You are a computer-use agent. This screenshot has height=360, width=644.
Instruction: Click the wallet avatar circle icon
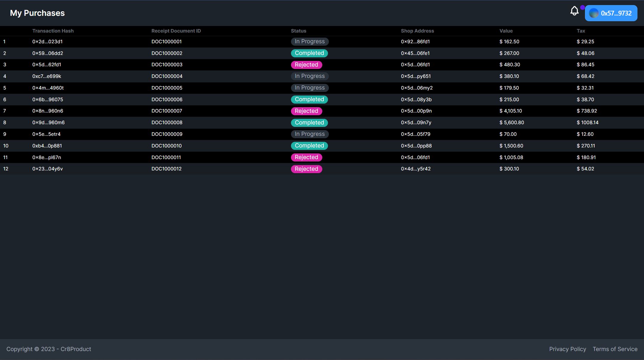(594, 13)
